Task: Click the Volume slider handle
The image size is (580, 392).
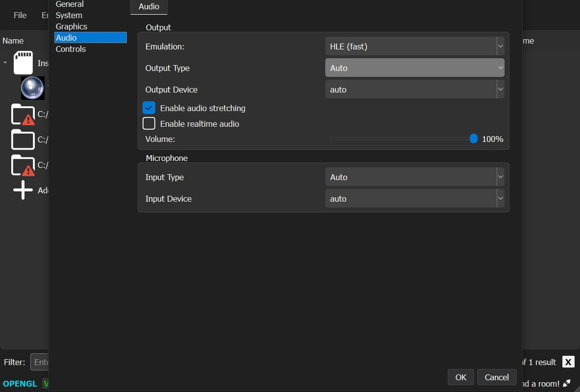Action: coord(474,139)
